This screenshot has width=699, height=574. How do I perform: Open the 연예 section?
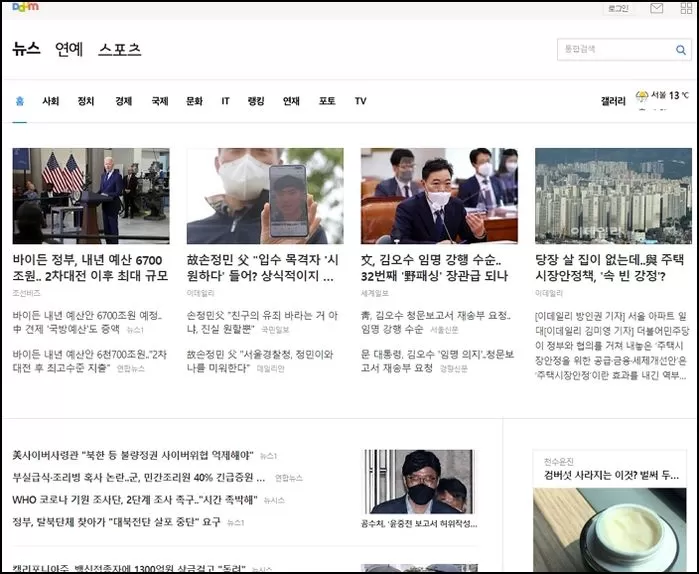pyautogui.click(x=69, y=49)
